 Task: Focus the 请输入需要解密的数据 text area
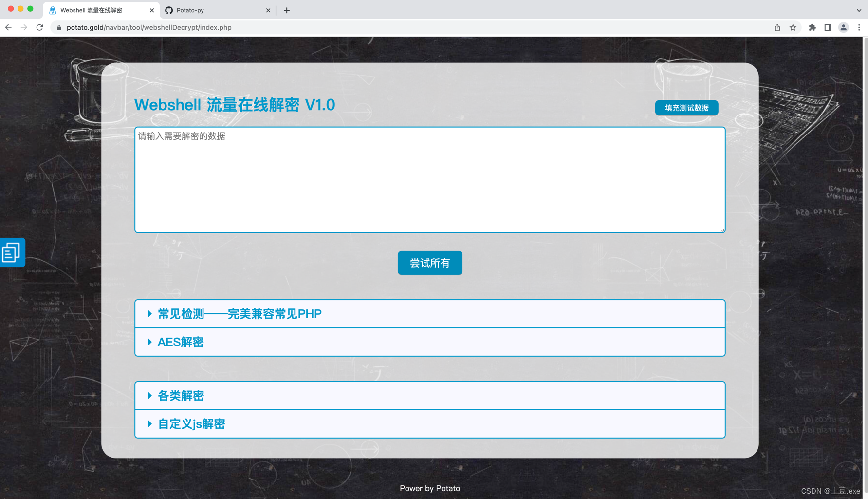pos(430,180)
